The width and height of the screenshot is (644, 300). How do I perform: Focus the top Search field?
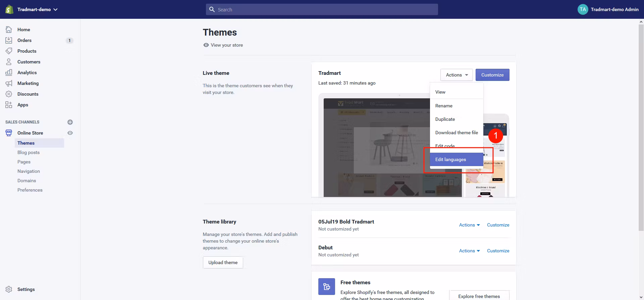click(x=322, y=9)
